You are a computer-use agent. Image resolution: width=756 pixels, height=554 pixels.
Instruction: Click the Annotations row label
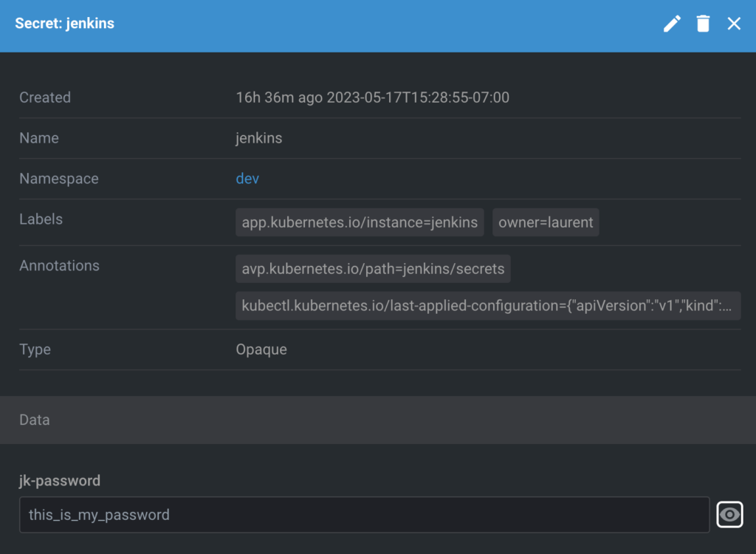click(x=59, y=266)
